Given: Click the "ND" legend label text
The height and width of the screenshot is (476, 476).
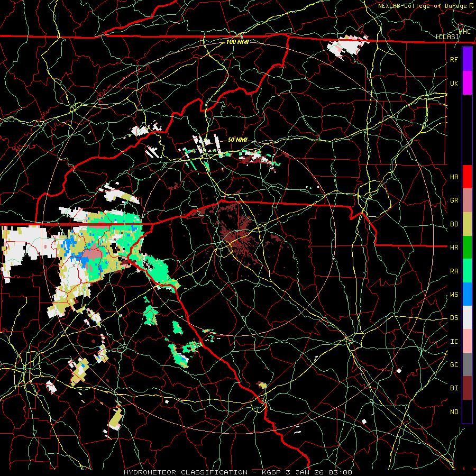Looking at the screenshot, I should [454, 412].
